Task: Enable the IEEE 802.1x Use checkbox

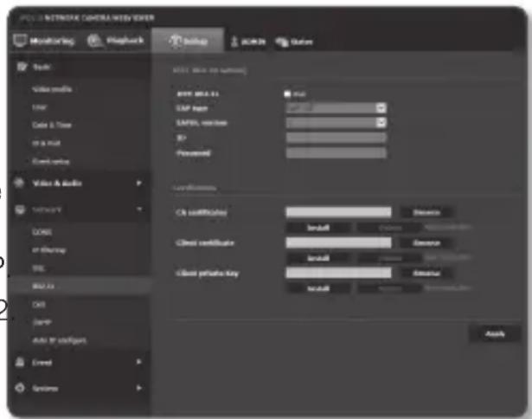Action: point(287,93)
